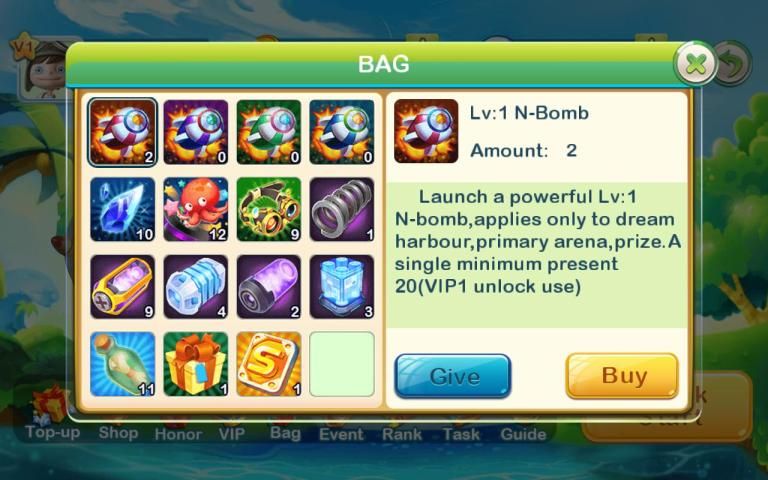Select the blue crystal item with 10

122,210
